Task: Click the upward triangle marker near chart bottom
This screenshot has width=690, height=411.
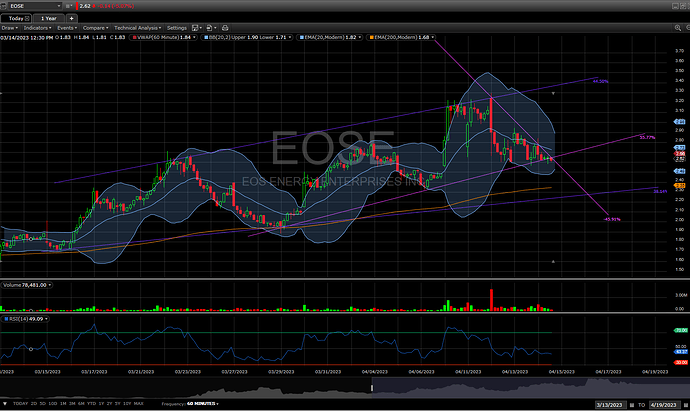Action: (553, 261)
